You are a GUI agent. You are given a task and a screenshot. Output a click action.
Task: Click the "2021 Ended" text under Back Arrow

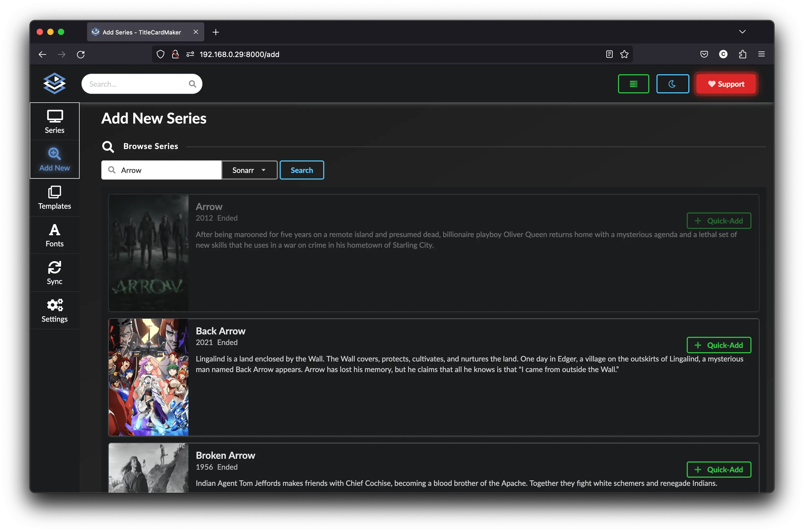pyautogui.click(x=217, y=342)
